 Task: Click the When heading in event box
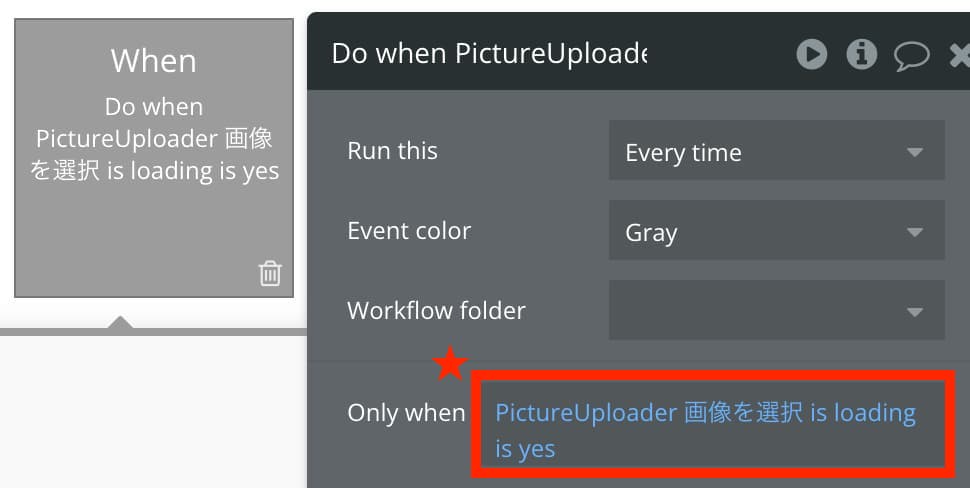[153, 61]
